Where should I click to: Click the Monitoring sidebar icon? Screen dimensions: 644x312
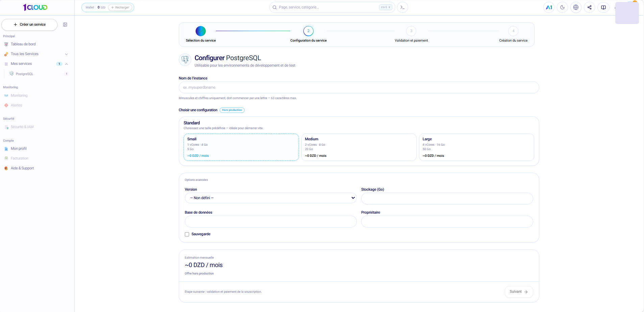pos(6,96)
